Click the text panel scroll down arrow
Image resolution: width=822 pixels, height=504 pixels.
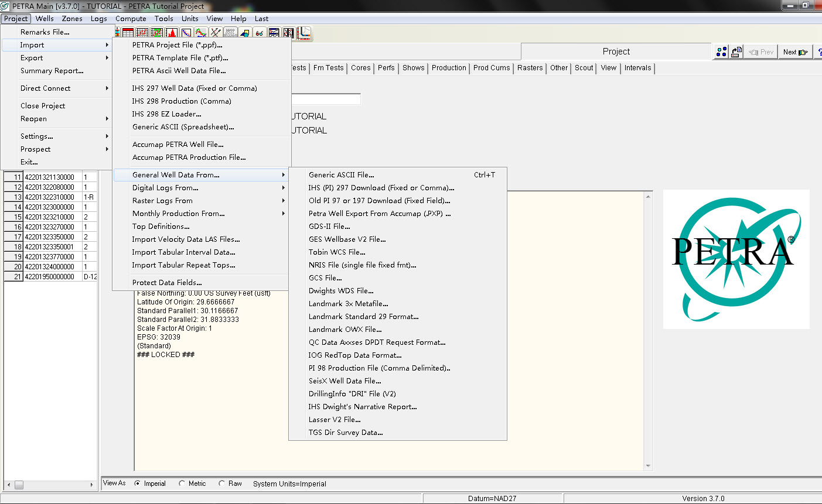point(648,466)
